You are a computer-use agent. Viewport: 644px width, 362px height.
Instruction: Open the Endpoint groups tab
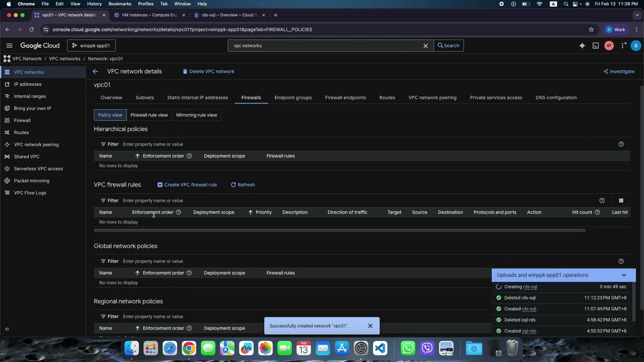pyautogui.click(x=293, y=98)
